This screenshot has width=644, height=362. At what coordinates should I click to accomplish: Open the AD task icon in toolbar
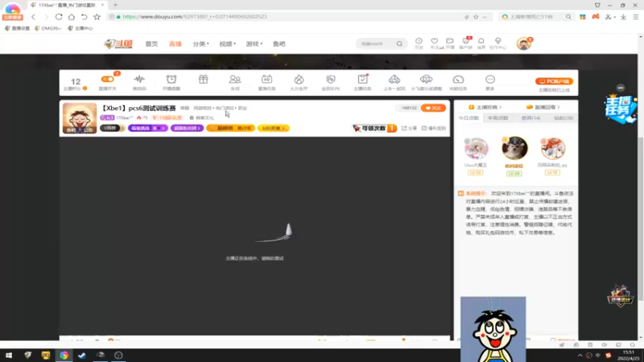pos(266,79)
